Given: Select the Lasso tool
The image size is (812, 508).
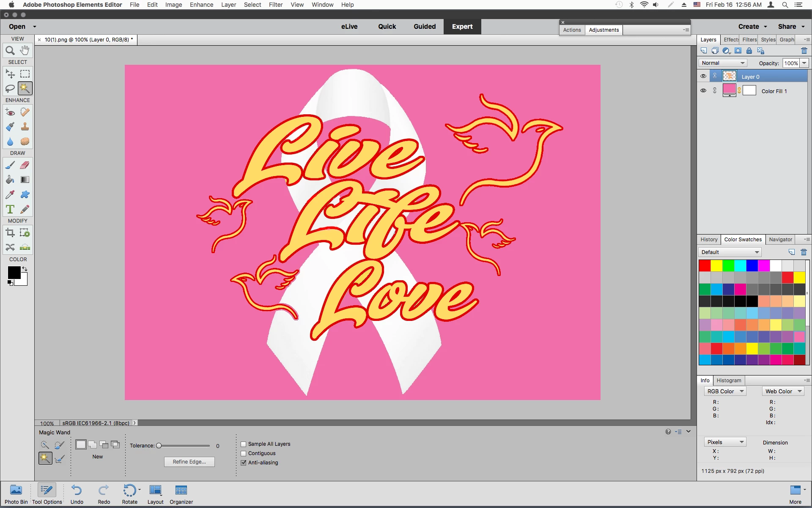Looking at the screenshot, I should 10,88.
